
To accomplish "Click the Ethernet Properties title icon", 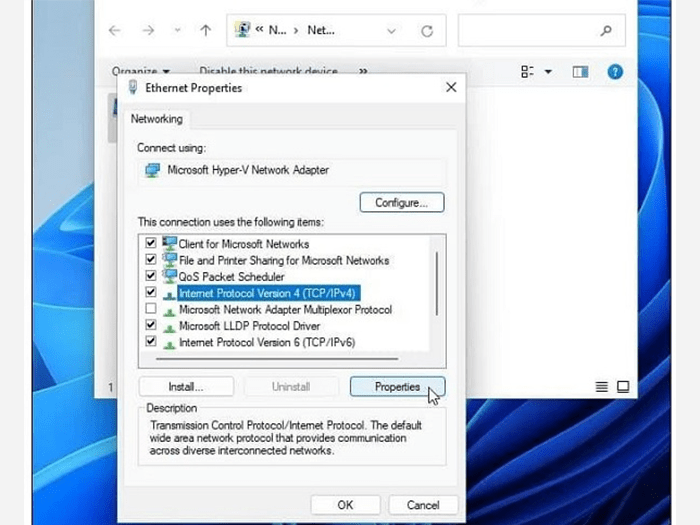I will click(x=133, y=88).
